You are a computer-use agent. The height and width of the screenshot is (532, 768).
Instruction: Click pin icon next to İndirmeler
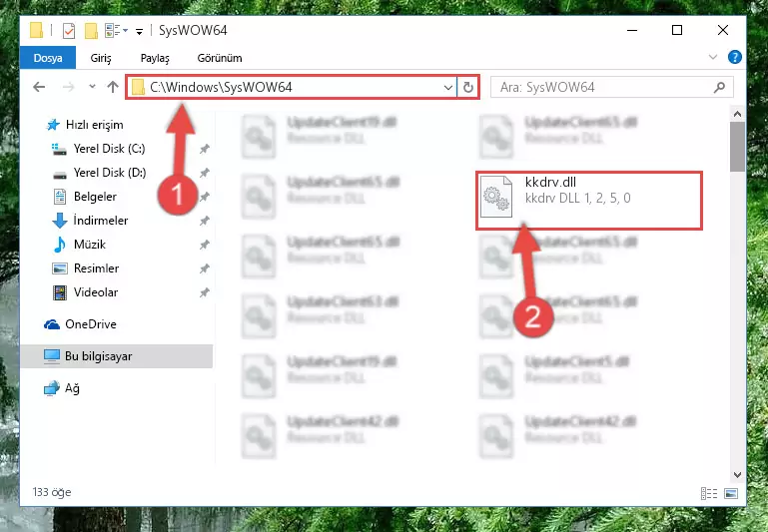click(x=205, y=221)
